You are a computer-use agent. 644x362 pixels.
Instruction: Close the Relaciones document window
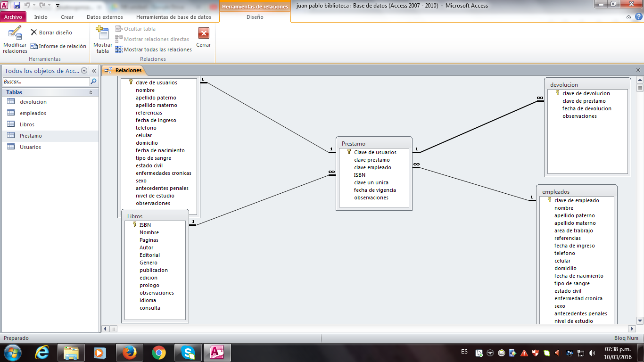coord(638,70)
